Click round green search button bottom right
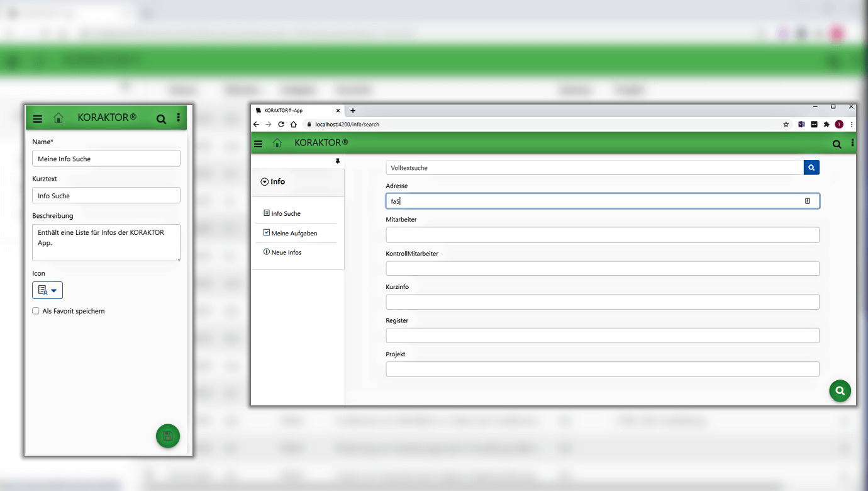 [840, 391]
